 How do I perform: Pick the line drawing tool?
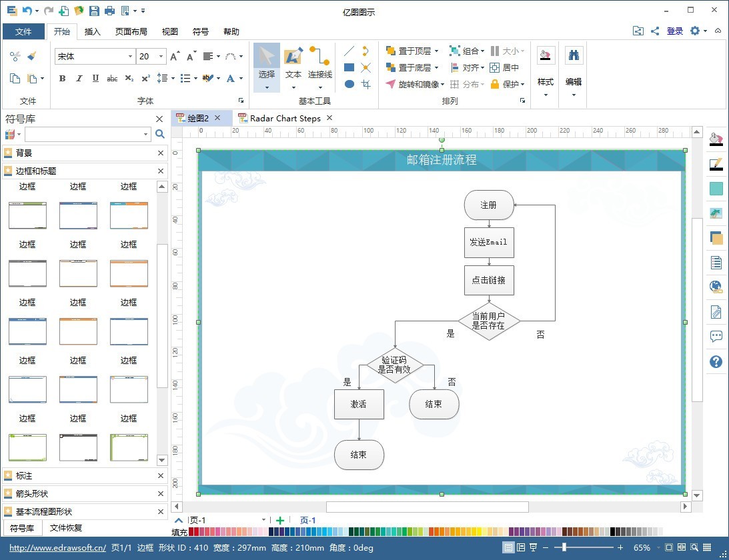click(349, 51)
